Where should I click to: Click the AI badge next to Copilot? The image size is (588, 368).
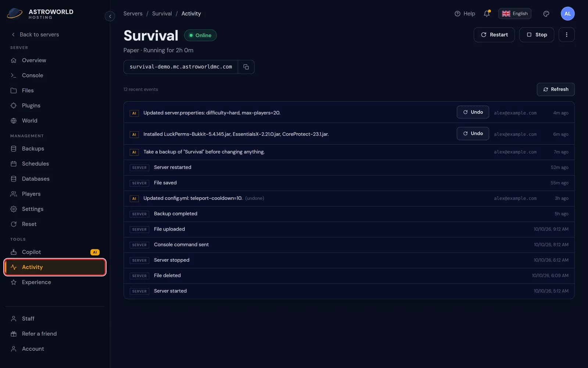[x=95, y=252]
